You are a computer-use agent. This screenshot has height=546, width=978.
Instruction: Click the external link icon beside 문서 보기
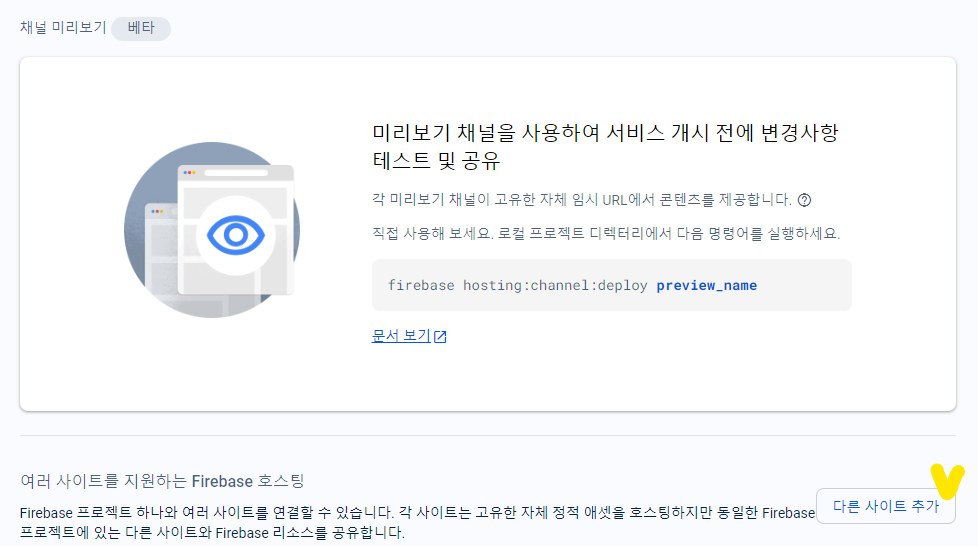440,336
